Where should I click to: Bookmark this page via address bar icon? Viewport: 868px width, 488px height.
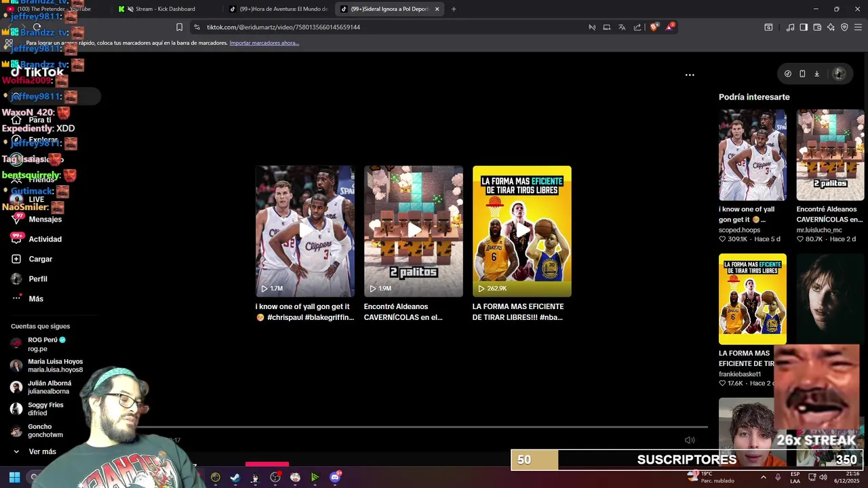point(179,27)
